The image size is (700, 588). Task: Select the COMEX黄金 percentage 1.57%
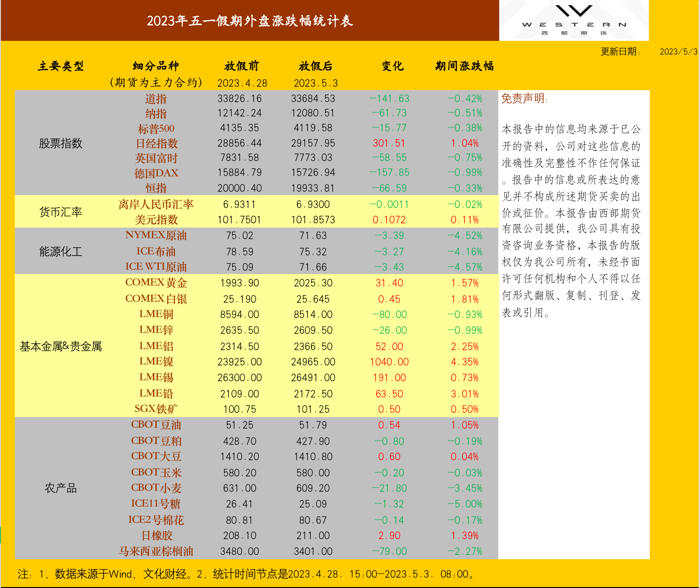pos(464,283)
